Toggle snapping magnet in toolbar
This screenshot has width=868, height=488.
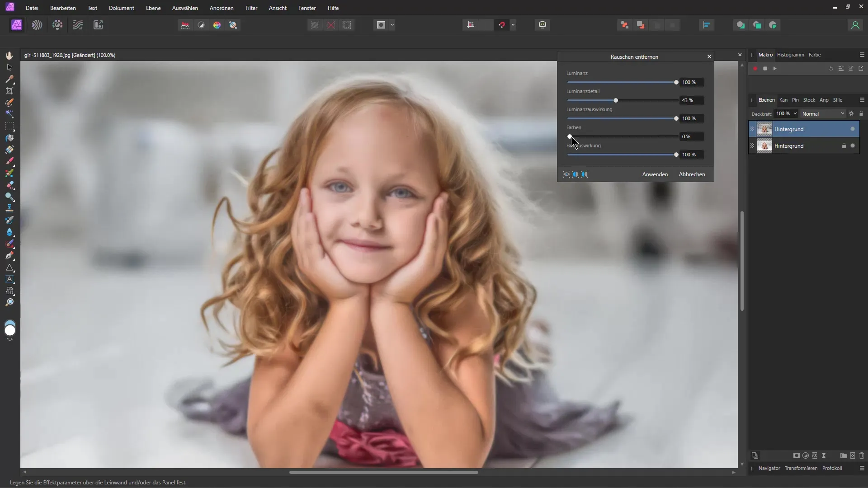[x=502, y=25]
